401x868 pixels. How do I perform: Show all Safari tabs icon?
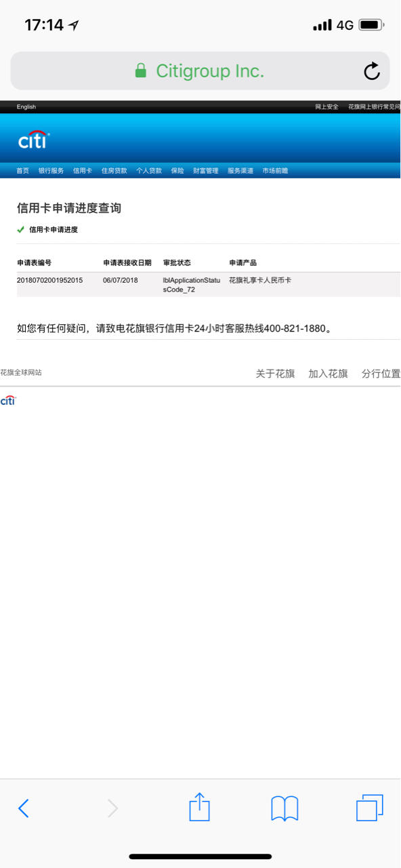click(x=370, y=808)
